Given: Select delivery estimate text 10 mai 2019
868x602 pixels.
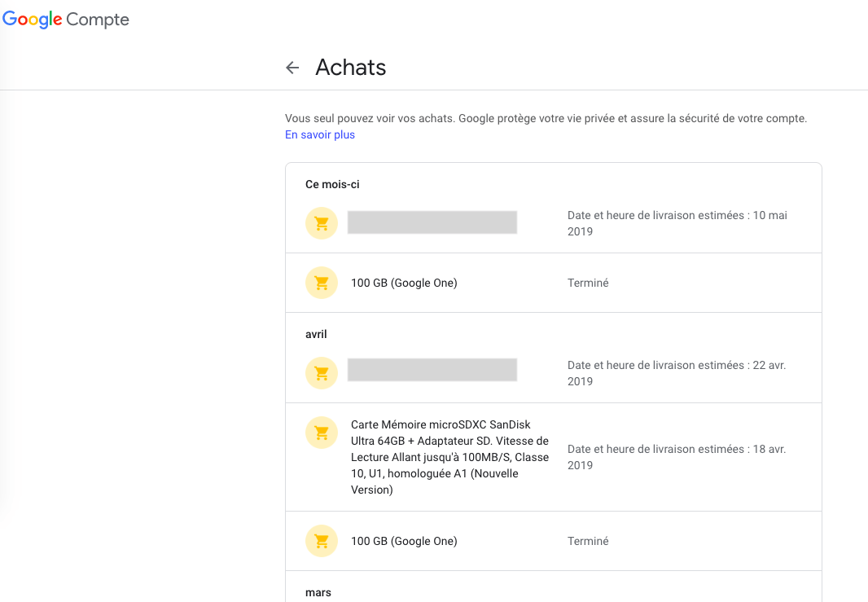Looking at the screenshot, I should pyautogui.click(x=677, y=223).
